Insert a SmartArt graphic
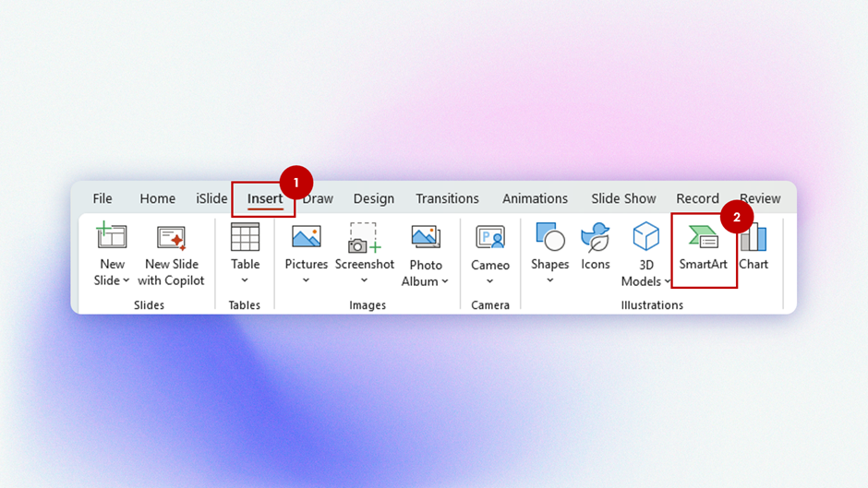The width and height of the screenshot is (868, 488). point(703,249)
